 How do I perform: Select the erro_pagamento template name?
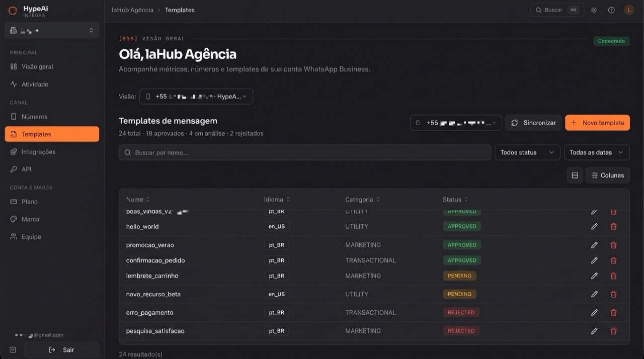coord(149,313)
